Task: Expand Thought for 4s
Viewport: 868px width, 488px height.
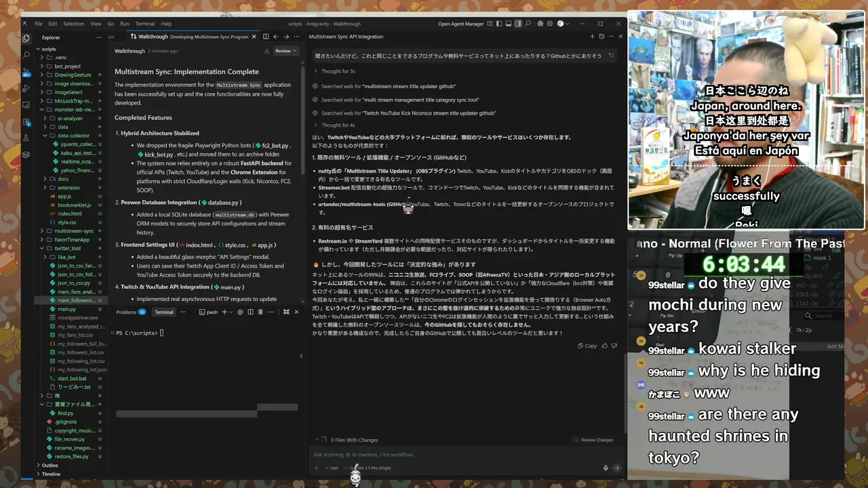Action: pos(338,125)
